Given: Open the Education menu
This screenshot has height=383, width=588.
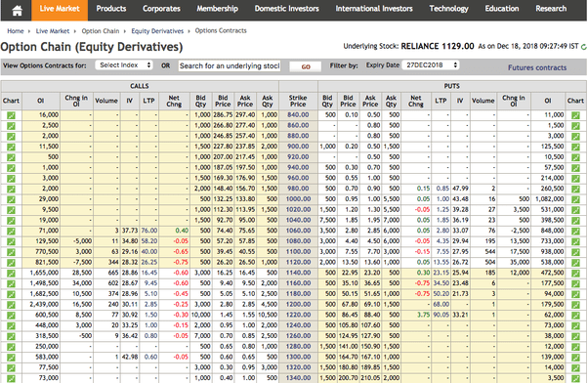Looking at the screenshot, I should coord(502,9).
